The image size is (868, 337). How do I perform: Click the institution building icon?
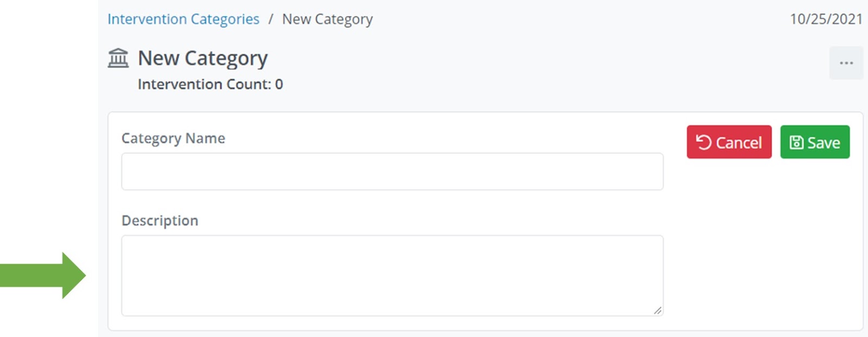pos(118,58)
